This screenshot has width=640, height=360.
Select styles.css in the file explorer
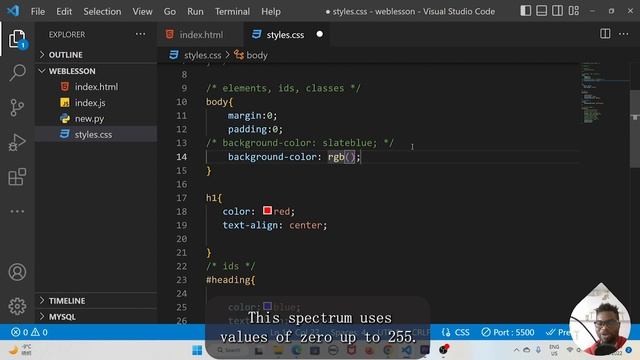tap(96, 134)
